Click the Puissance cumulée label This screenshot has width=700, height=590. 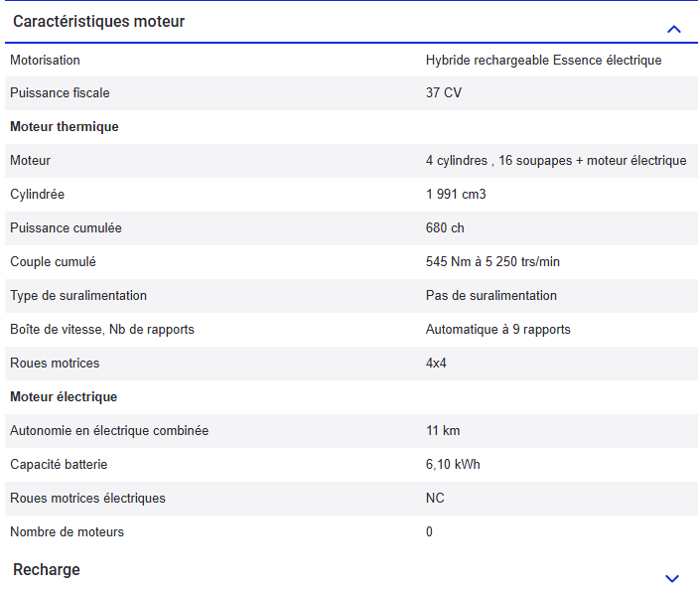[66, 227]
